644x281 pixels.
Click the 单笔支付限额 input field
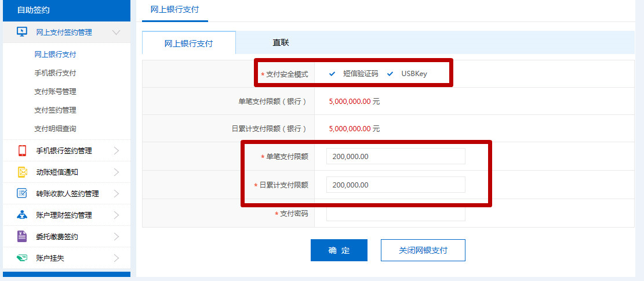[395, 157]
